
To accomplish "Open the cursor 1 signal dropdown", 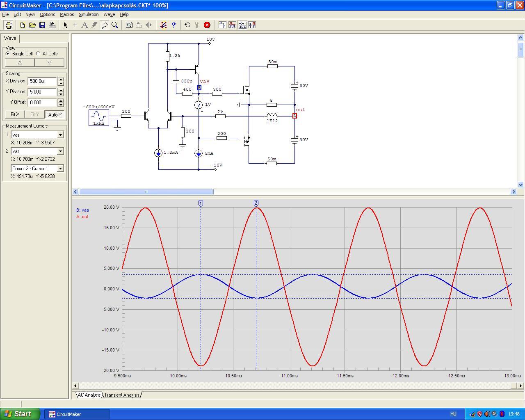I will pos(60,135).
